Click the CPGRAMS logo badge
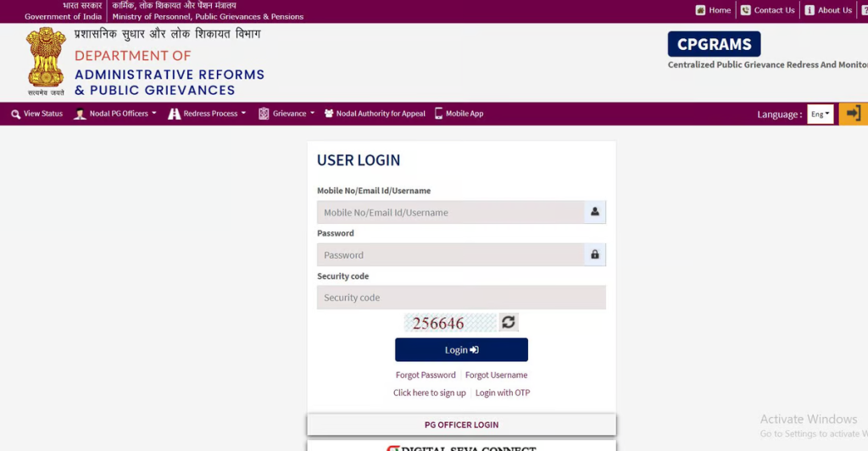 point(714,44)
